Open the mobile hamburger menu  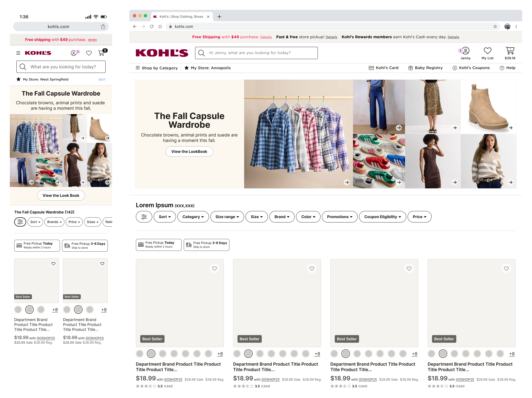pyautogui.click(x=18, y=53)
